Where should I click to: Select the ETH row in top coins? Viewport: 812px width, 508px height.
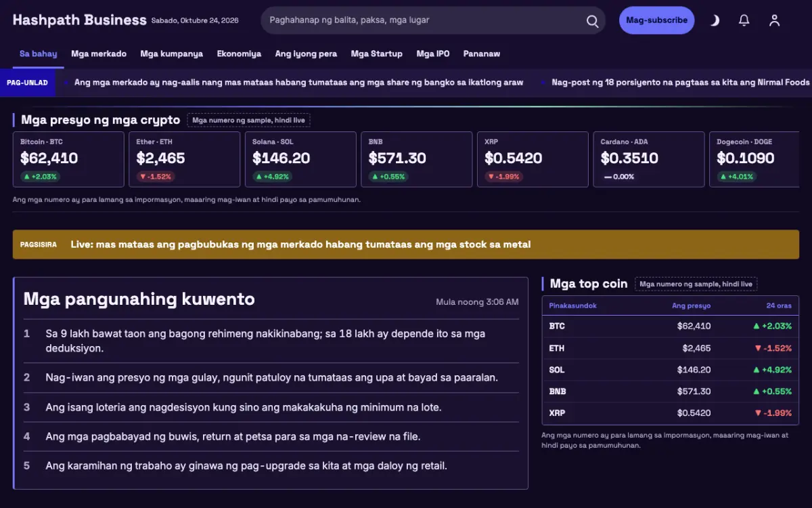(x=671, y=348)
